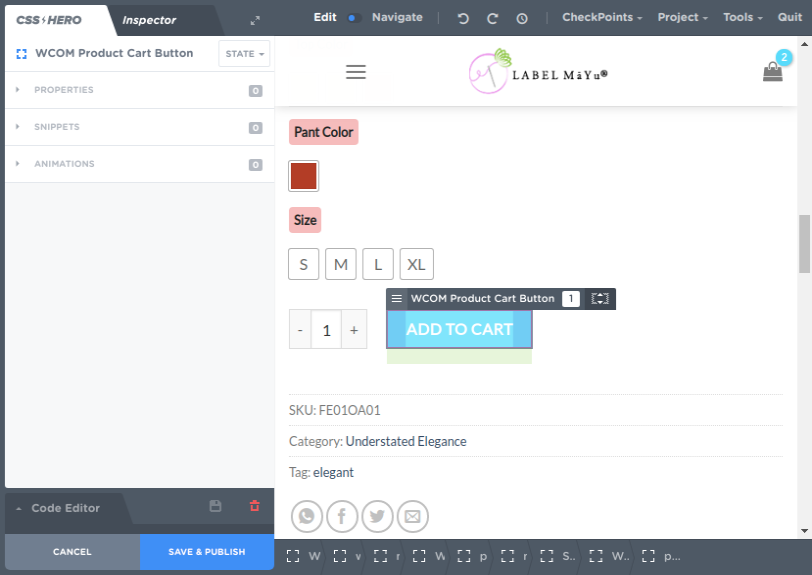Select the 'p...' breadcrumb in bottom bar
Image resolution: width=812 pixels, height=575 pixels.
(x=662, y=556)
